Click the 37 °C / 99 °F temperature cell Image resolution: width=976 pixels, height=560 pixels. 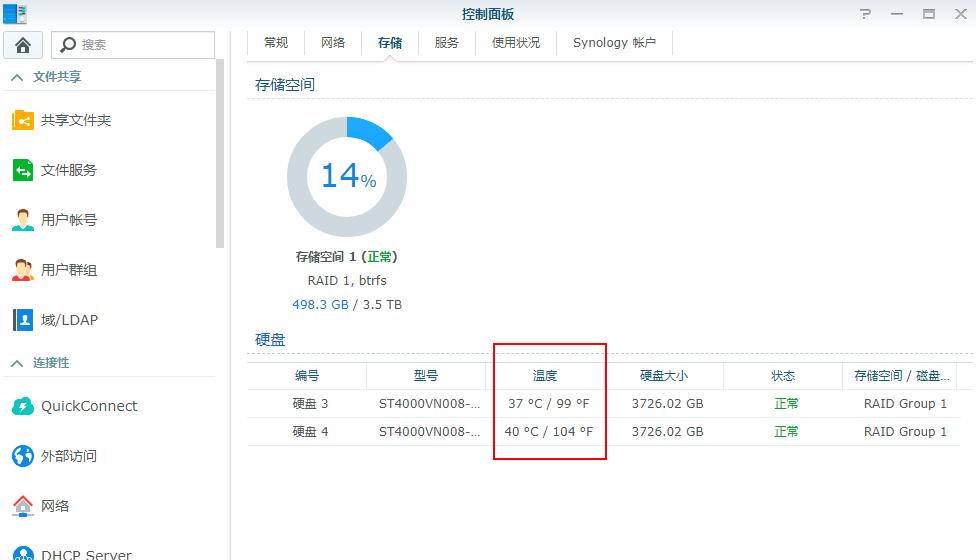[x=548, y=404]
